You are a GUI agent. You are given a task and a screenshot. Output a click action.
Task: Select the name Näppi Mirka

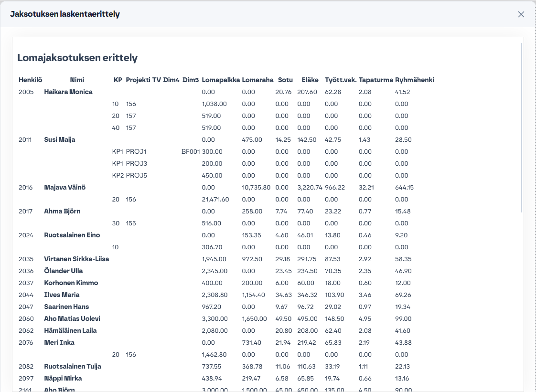click(63, 379)
